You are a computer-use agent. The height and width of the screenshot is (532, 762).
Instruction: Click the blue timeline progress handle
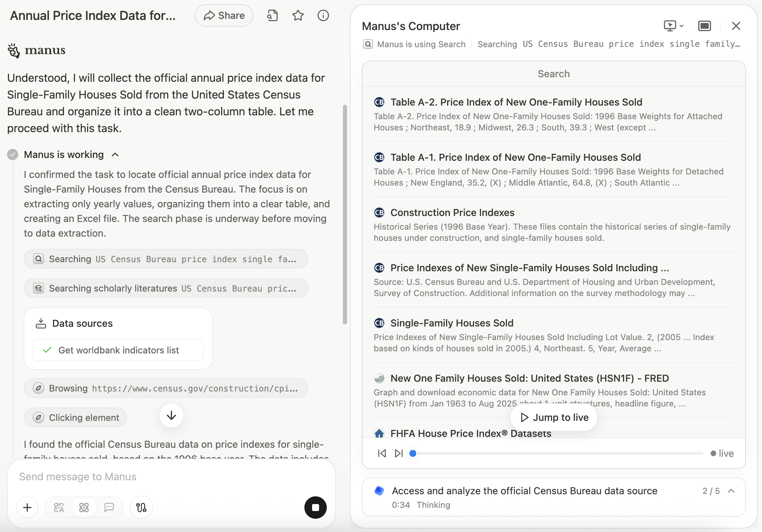click(x=413, y=453)
